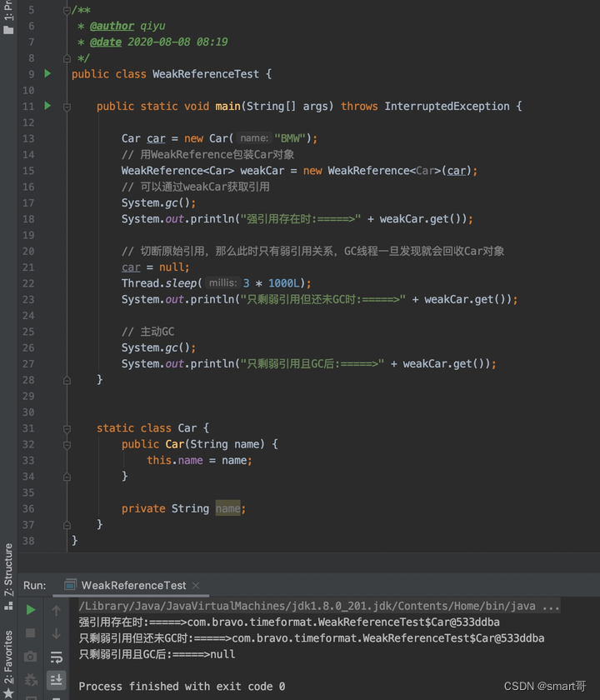
Task: Click the WeakReferenceTest class name
Action: [x=205, y=74]
